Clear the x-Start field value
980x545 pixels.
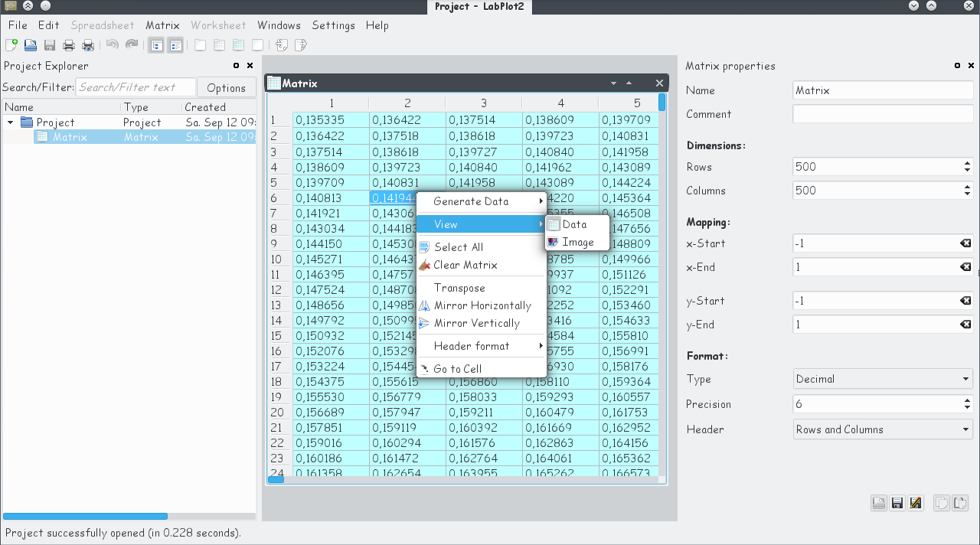pos(965,243)
